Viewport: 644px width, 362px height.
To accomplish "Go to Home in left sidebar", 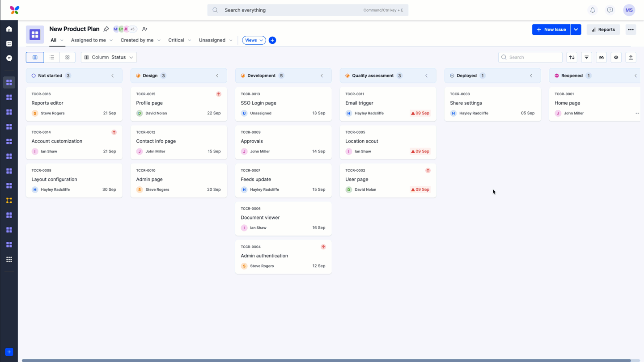I will (x=9, y=29).
